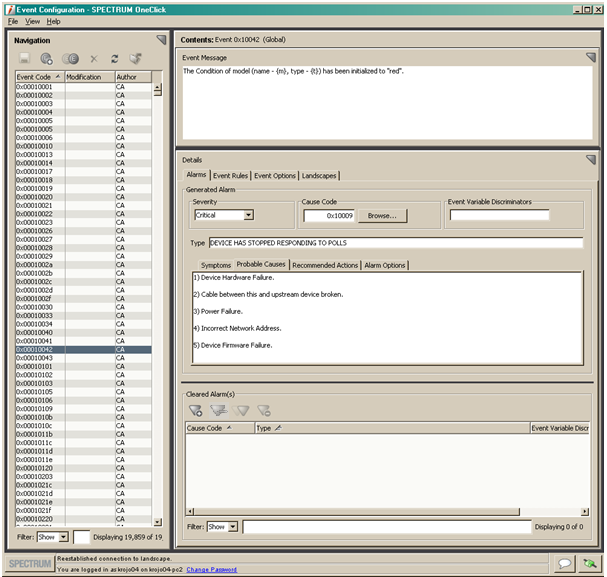The image size is (607, 577).
Task: Click the third cleared alarm funnel icon
Action: tap(242, 411)
